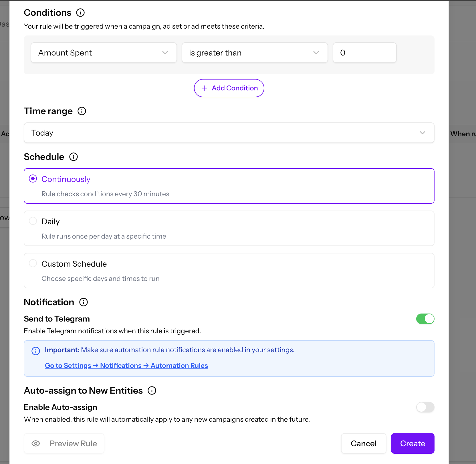Image resolution: width=476 pixels, height=464 pixels.
Task: Expand the Today time range dropdown
Action: (x=229, y=133)
